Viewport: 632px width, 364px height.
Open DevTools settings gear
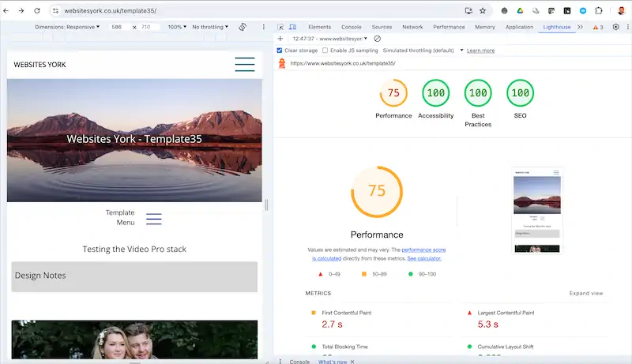click(x=616, y=27)
